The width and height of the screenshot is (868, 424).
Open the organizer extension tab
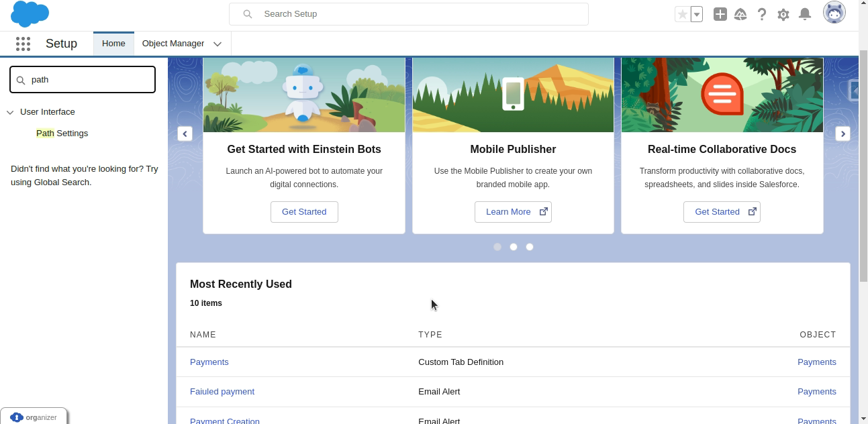click(x=34, y=417)
